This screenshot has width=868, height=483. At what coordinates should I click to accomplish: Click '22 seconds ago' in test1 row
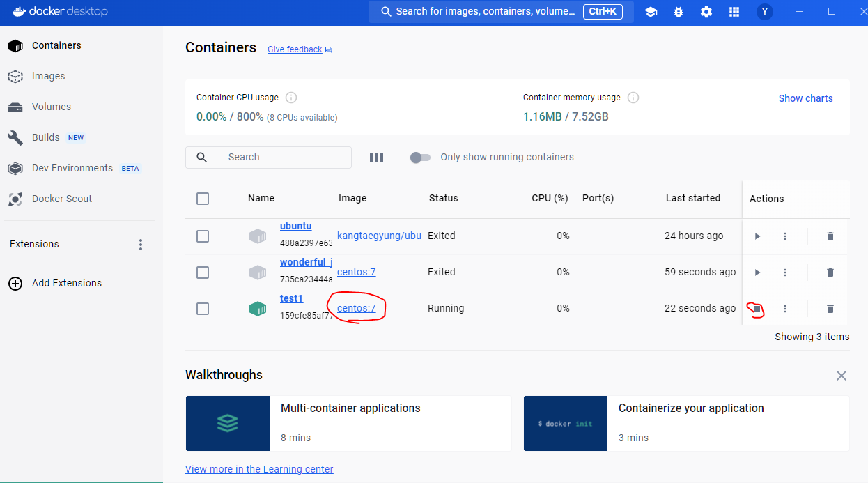[x=700, y=308]
